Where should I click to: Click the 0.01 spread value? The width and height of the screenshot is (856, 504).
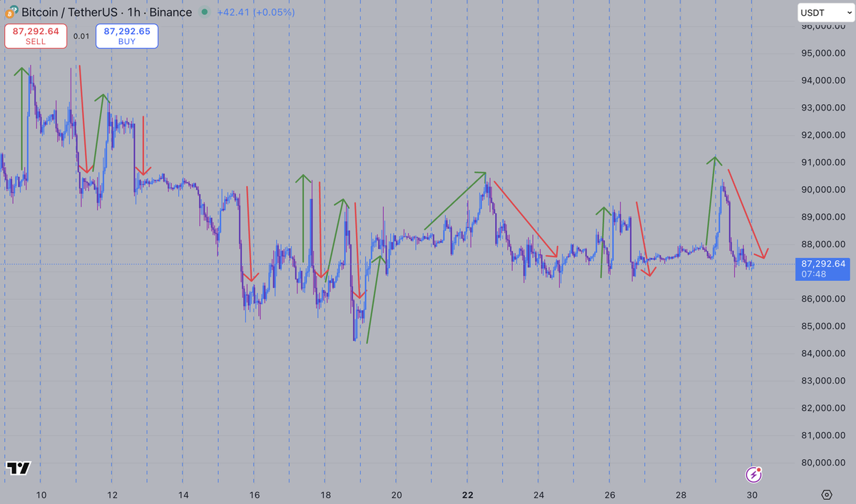coord(81,36)
